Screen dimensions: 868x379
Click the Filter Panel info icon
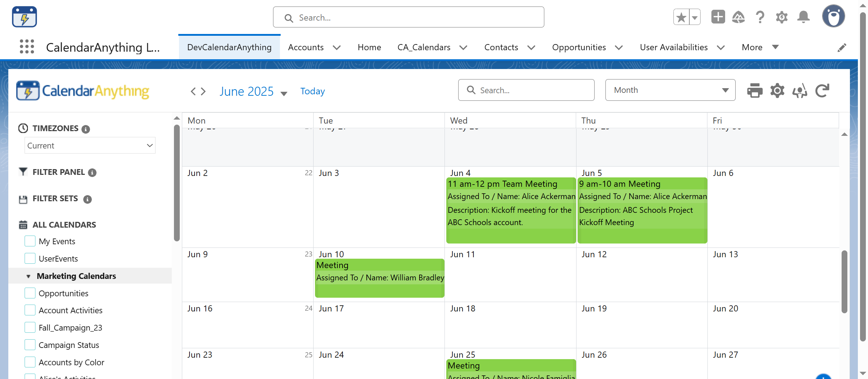point(92,173)
